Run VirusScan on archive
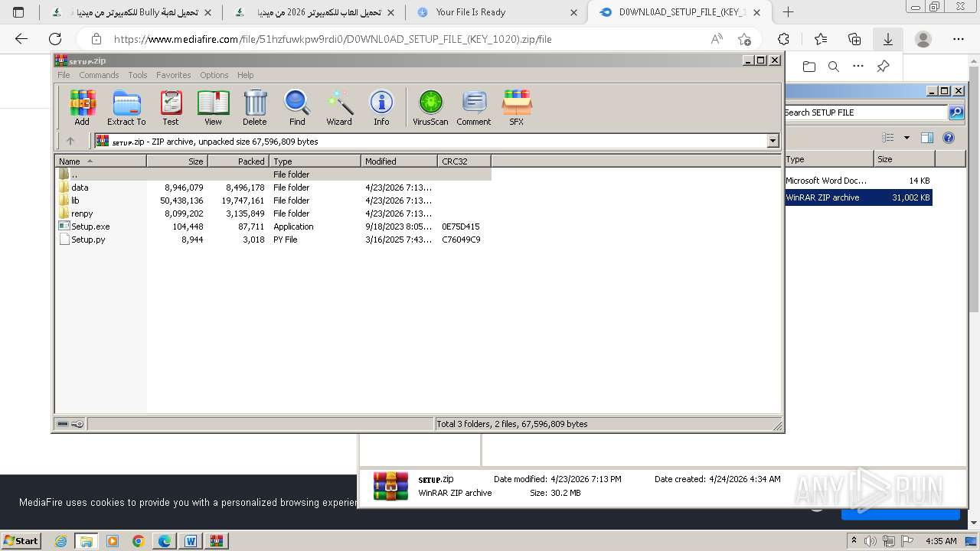The width and height of the screenshot is (980, 551). (430, 107)
